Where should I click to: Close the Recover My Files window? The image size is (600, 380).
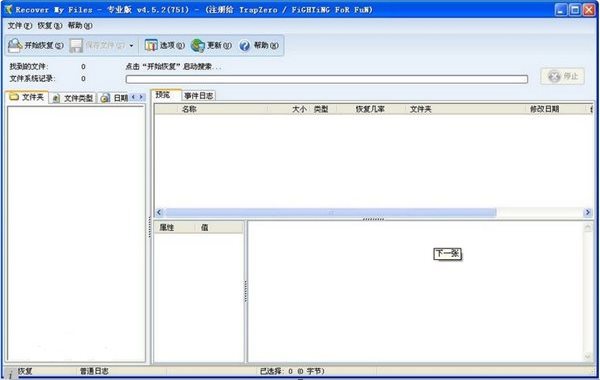(x=589, y=10)
